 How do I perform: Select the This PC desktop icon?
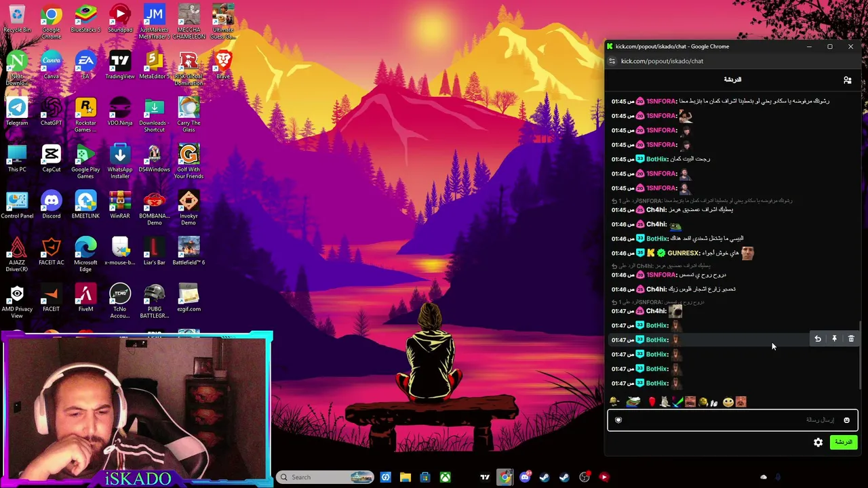17,159
